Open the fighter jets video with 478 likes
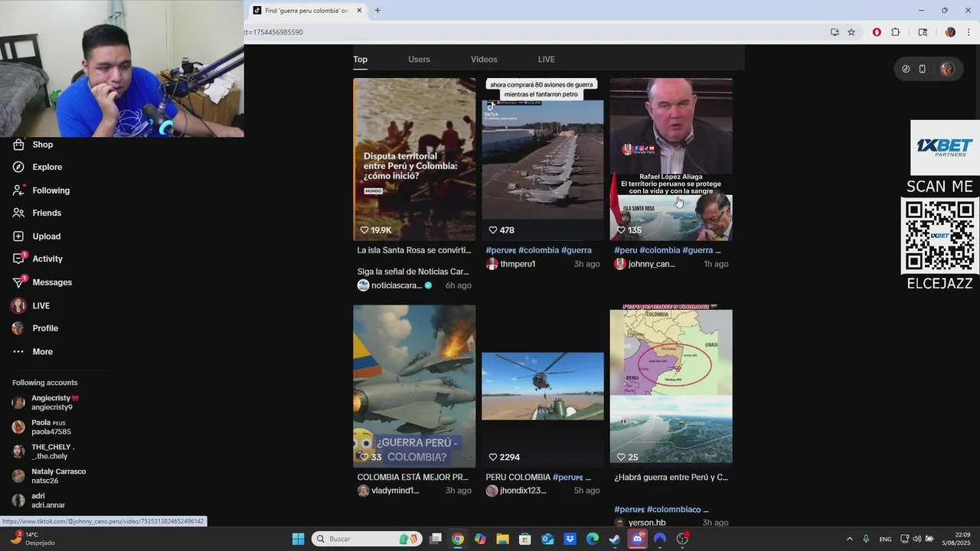This screenshot has height=551, width=980. [x=543, y=159]
